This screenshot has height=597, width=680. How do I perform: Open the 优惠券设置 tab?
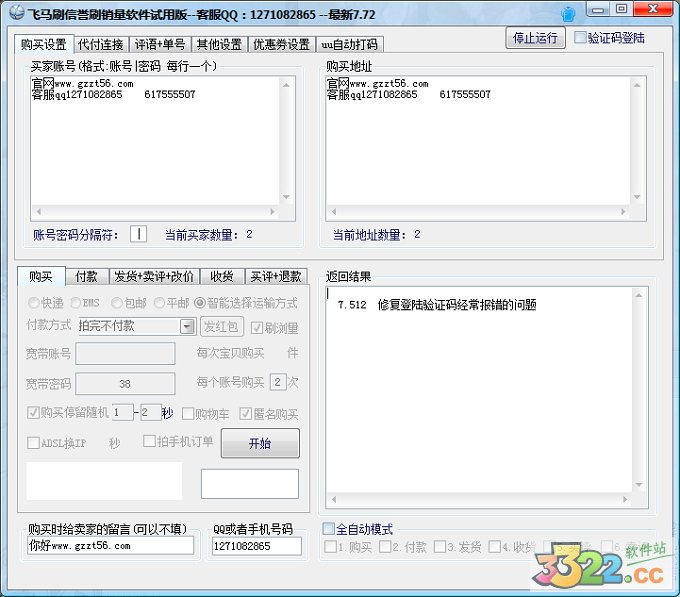coord(281,44)
